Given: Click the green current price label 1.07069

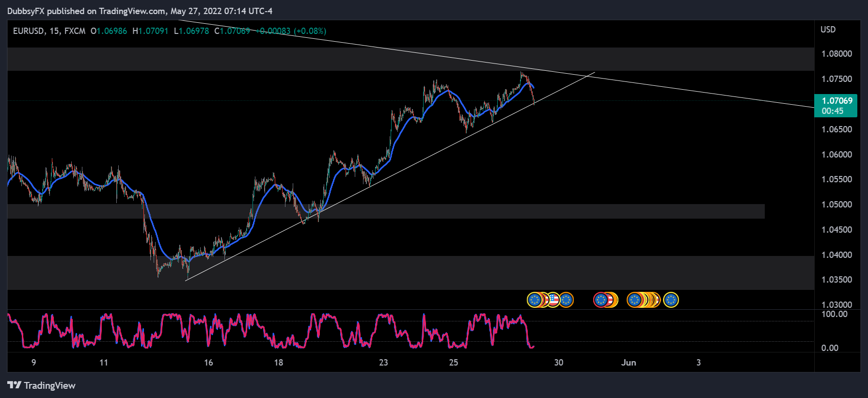Looking at the screenshot, I should coord(837,101).
